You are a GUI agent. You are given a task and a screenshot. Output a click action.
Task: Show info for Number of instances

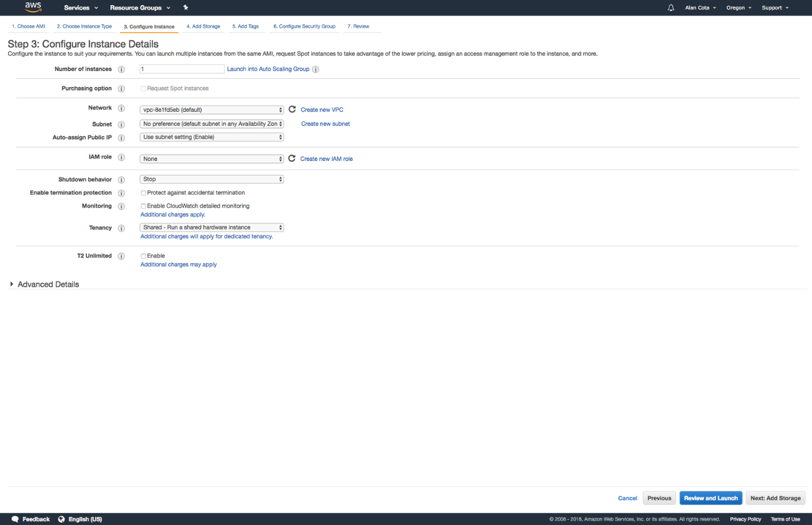click(121, 69)
